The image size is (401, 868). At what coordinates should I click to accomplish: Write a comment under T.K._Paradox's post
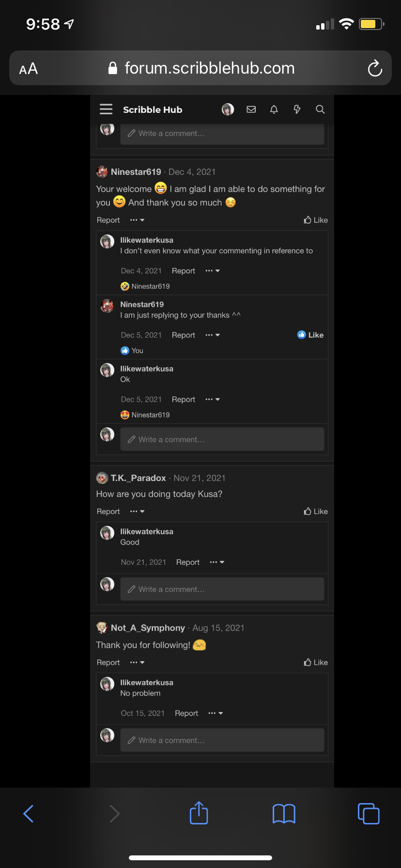tap(222, 589)
